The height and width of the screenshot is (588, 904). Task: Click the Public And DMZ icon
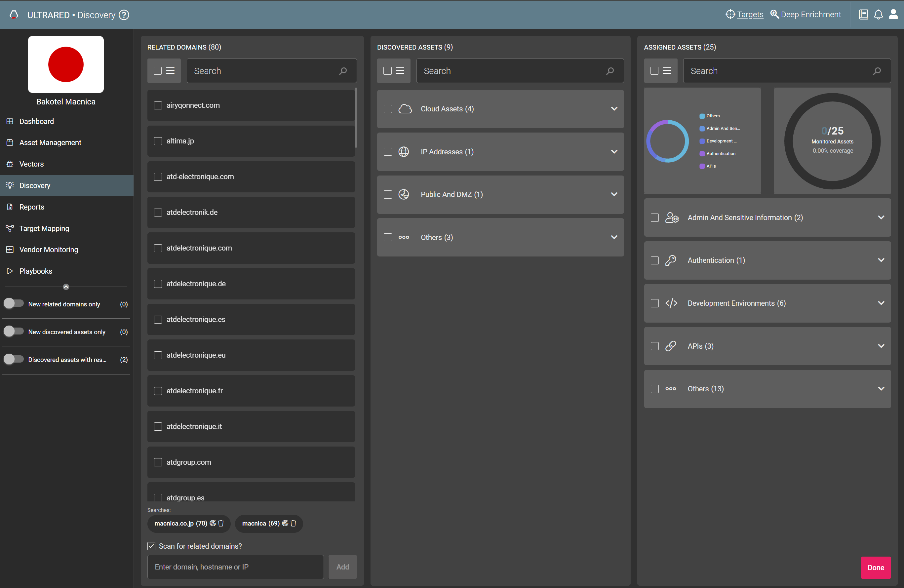[x=403, y=194]
